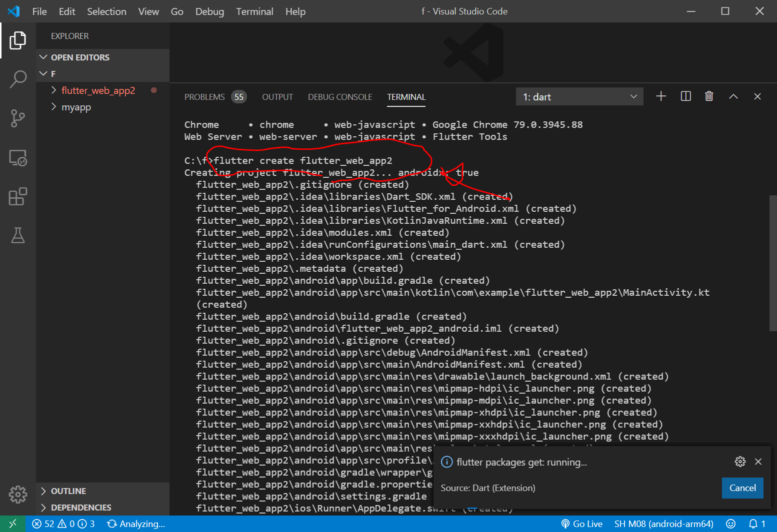This screenshot has width=777, height=532.
Task: Open the Edit menu
Action: pyautogui.click(x=67, y=11)
